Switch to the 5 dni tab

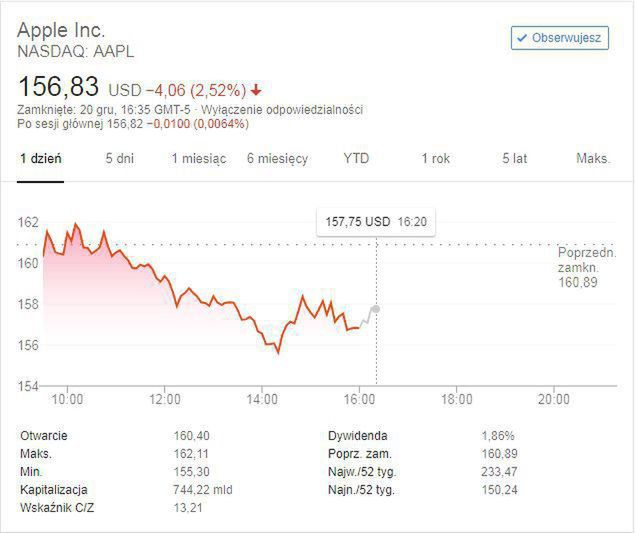(120, 159)
